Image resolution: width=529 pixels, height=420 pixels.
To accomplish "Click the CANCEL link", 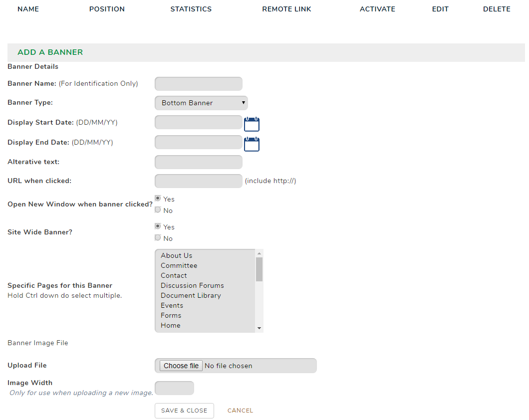I will (x=240, y=411).
